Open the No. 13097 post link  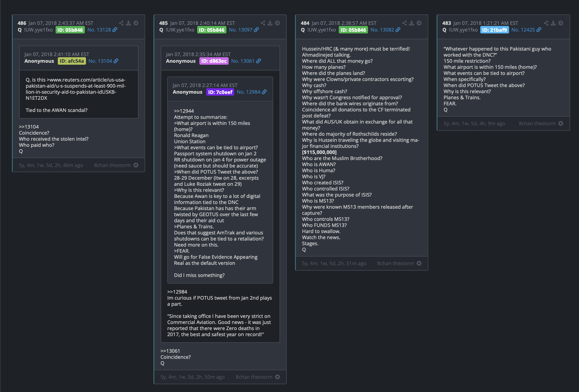[x=241, y=30]
